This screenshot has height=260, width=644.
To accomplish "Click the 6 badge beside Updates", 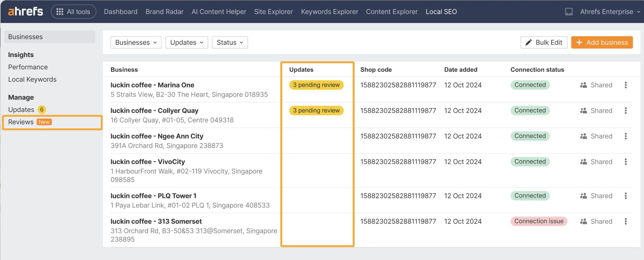I will (x=42, y=110).
